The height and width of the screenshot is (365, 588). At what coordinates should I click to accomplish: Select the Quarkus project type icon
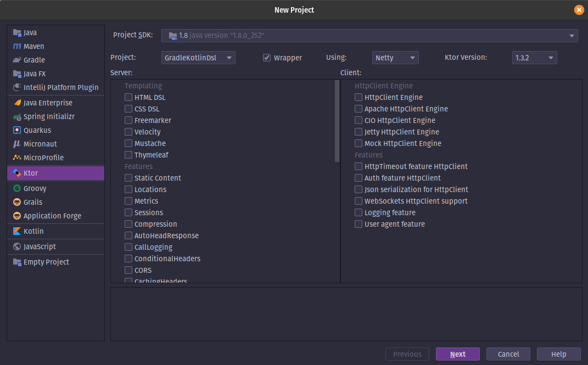tap(17, 131)
